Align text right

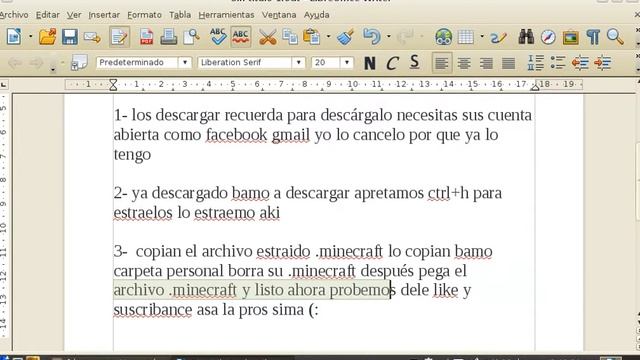pos(486,63)
